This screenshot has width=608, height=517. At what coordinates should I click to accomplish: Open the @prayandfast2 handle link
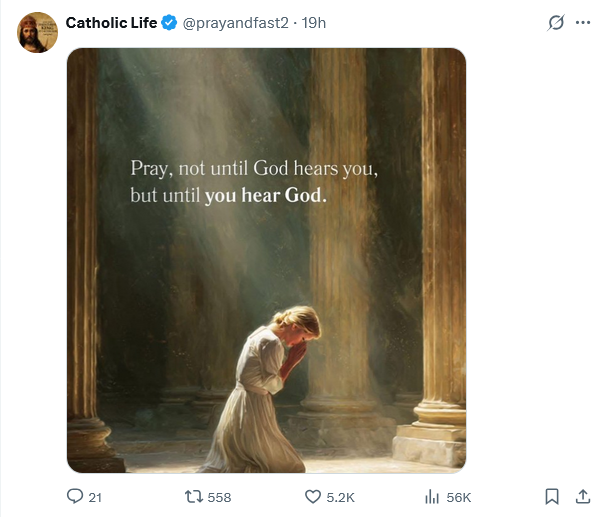pyautogui.click(x=230, y=23)
